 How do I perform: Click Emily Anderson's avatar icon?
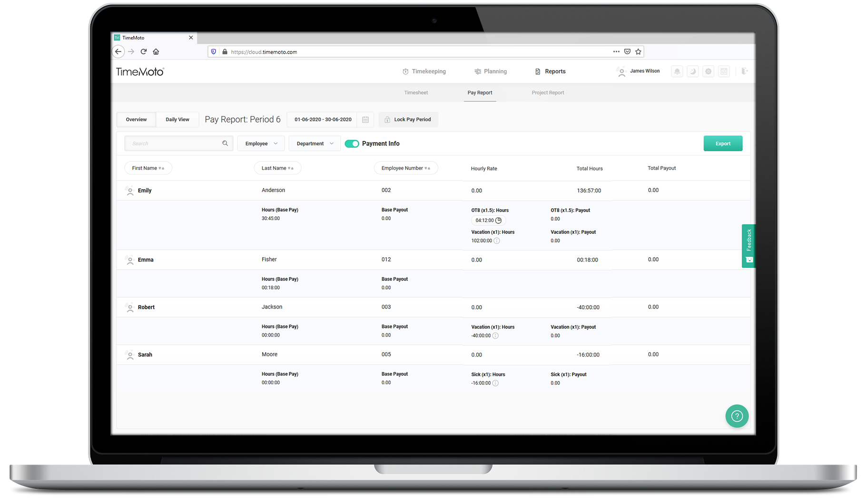tap(130, 191)
